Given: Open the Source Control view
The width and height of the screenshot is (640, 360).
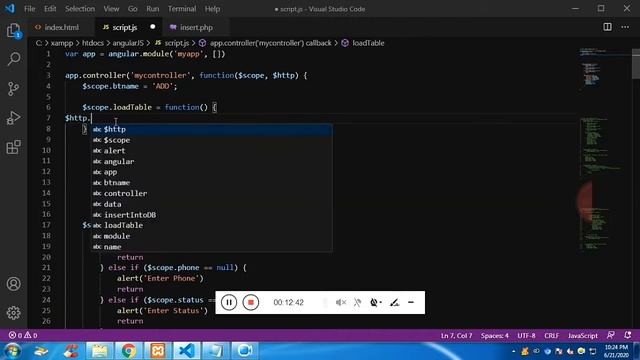Looking at the screenshot, I should (x=13, y=89).
